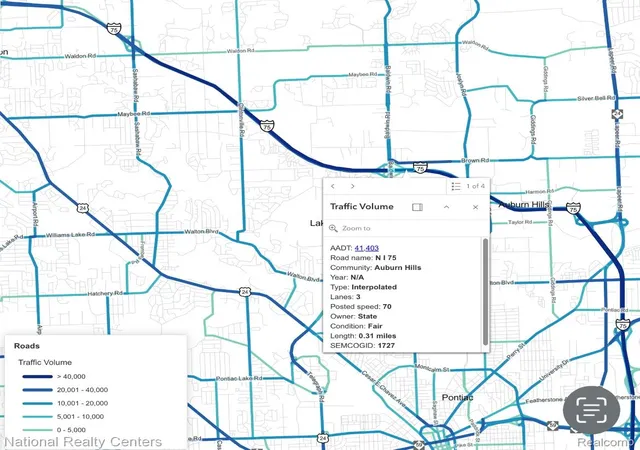Click the Cesar E Chavez Ave label
640x450 pixels.
(x=383, y=389)
